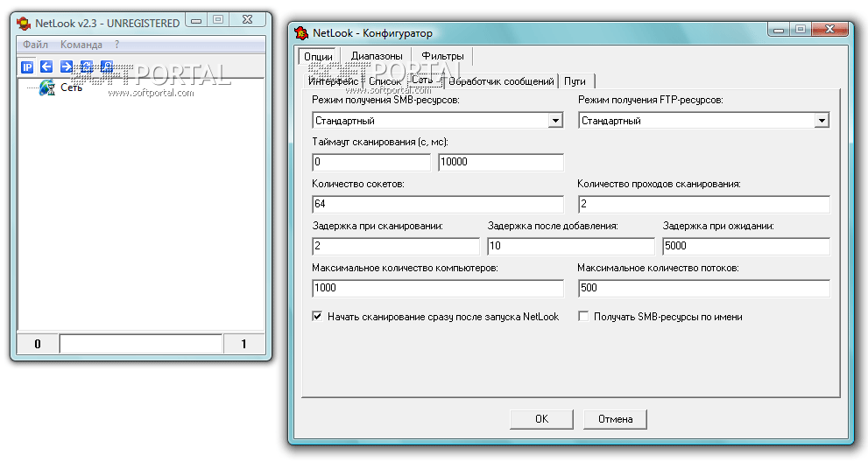The width and height of the screenshot is (868, 462).
Task: Switch to the Фильтры tab
Action: (x=443, y=56)
